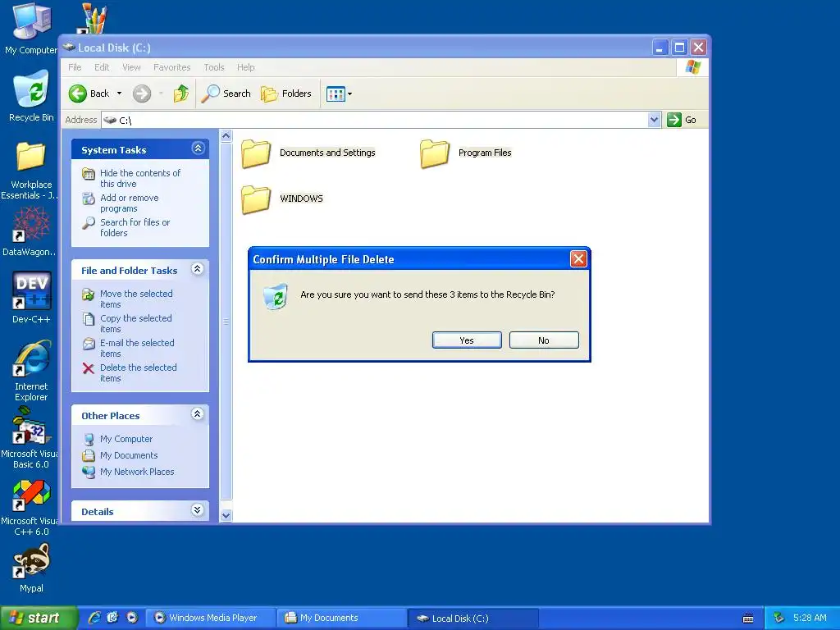The height and width of the screenshot is (630, 840).
Task: Click the second Quick Launch browser icon
Action: [x=112, y=618]
